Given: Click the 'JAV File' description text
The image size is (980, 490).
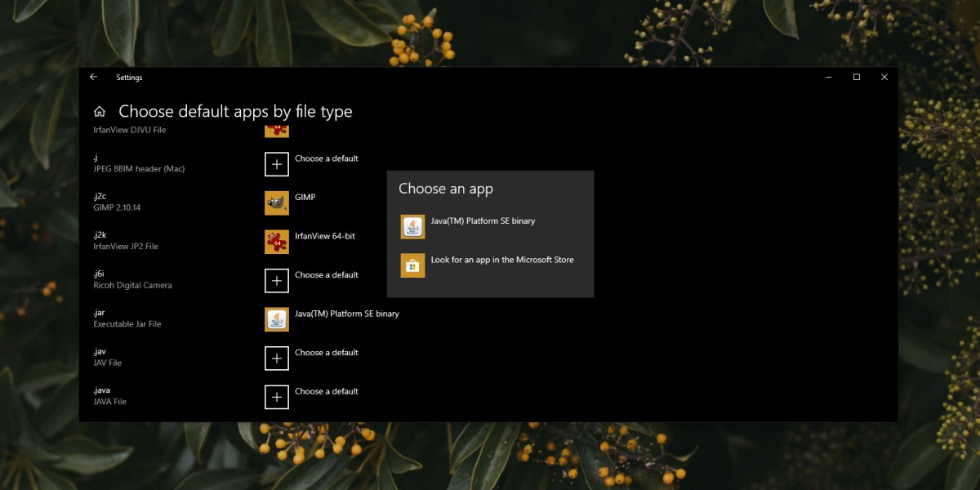Looking at the screenshot, I should coord(107,363).
